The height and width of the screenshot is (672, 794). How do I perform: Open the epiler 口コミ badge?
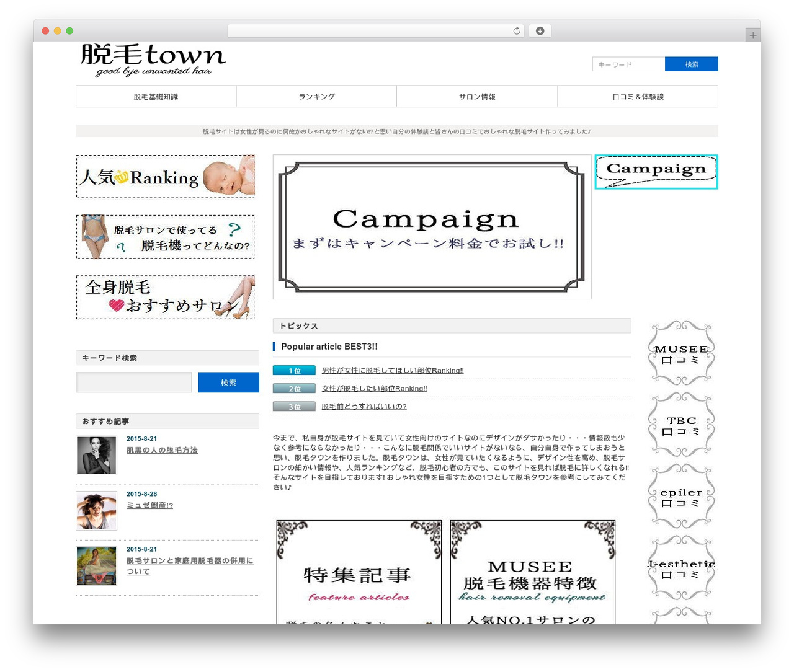tap(681, 497)
